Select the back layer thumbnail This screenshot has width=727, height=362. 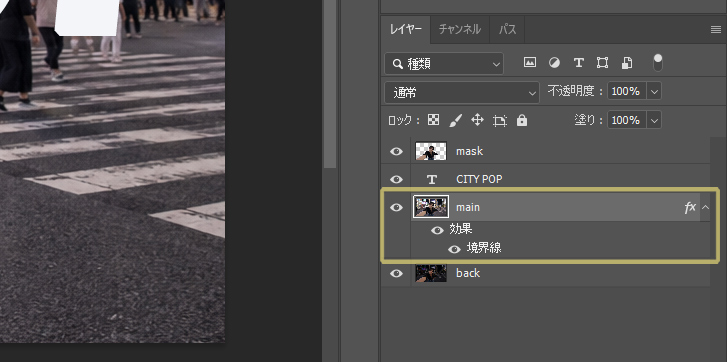(431, 273)
